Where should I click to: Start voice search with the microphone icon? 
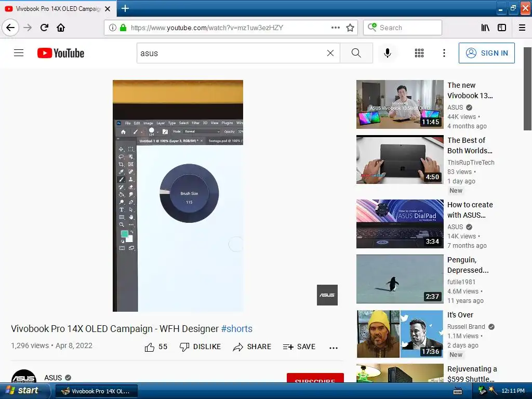(x=388, y=53)
